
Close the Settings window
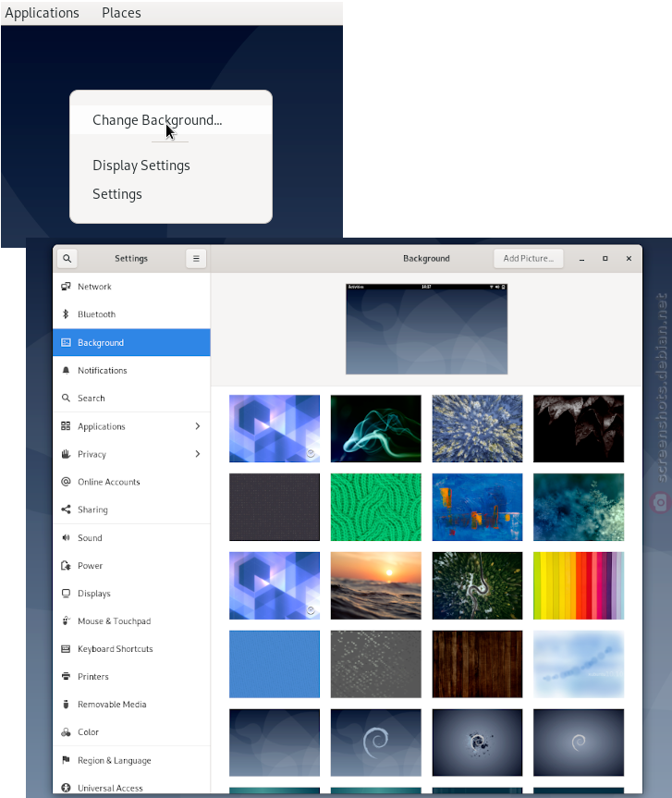629,259
